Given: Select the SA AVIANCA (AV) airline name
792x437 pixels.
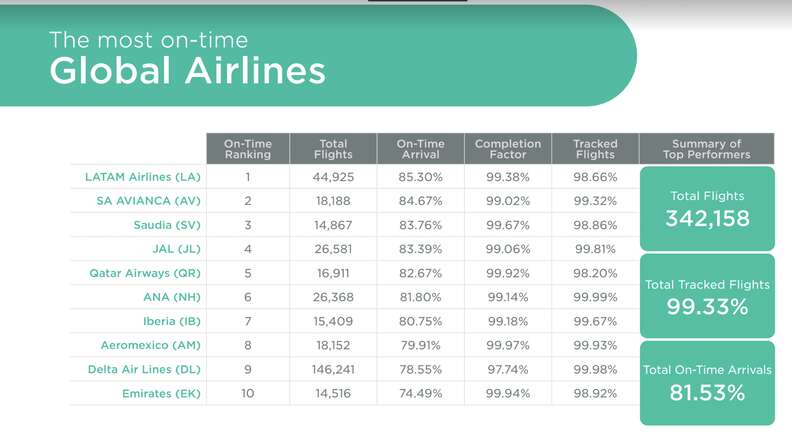Looking at the screenshot, I should pyautogui.click(x=150, y=201).
